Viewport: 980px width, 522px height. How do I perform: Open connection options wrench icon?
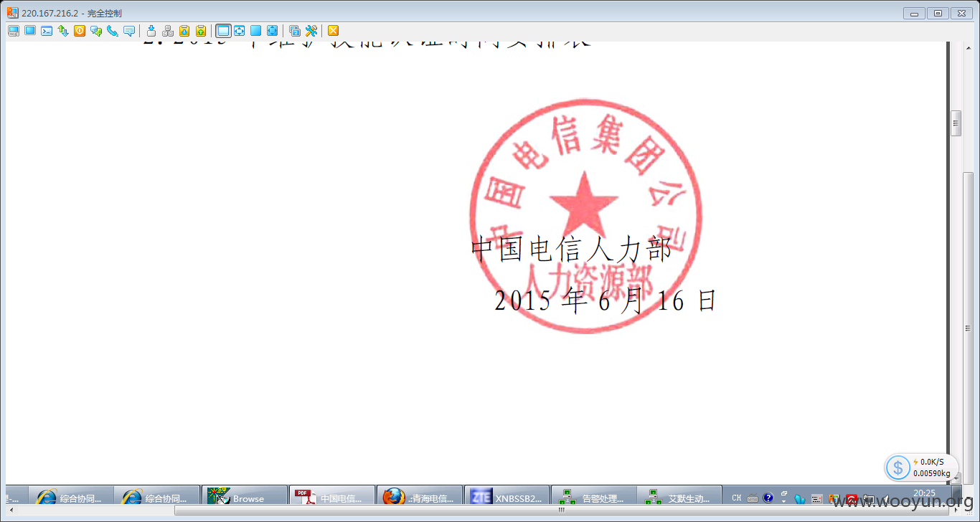click(x=311, y=31)
